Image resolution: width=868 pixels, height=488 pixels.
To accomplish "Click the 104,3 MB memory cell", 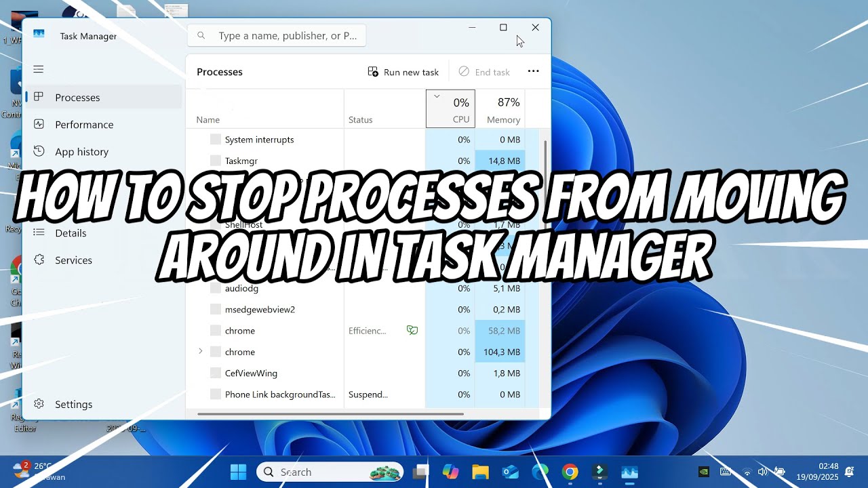I will (x=500, y=352).
